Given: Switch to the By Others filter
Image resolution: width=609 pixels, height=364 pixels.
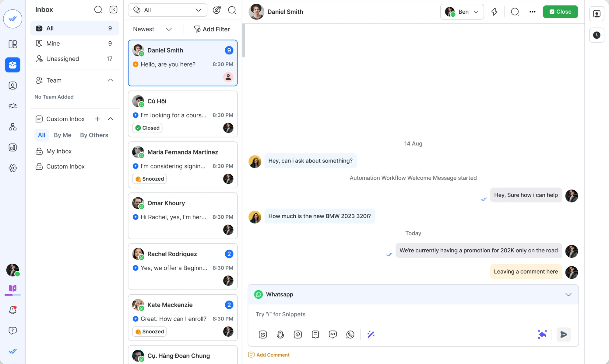Looking at the screenshot, I should click(x=94, y=135).
